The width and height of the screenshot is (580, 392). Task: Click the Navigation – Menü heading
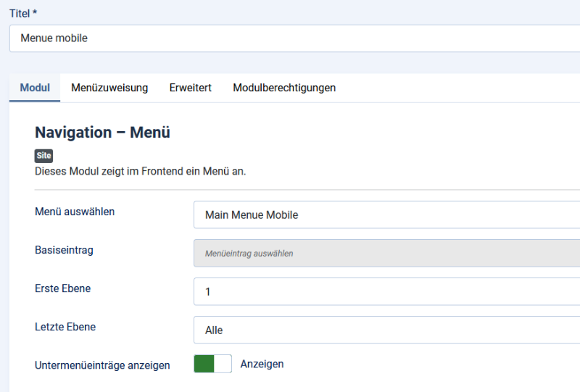(102, 133)
